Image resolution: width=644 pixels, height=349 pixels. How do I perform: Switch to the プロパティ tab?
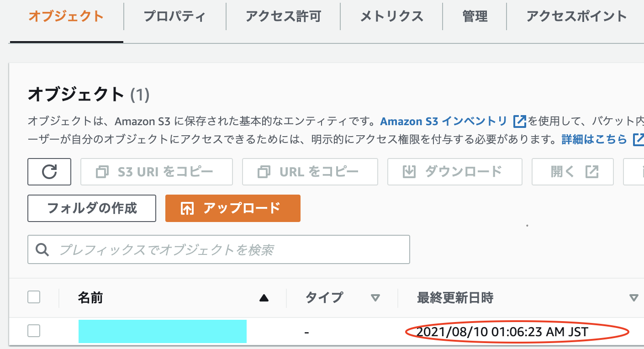175,16
